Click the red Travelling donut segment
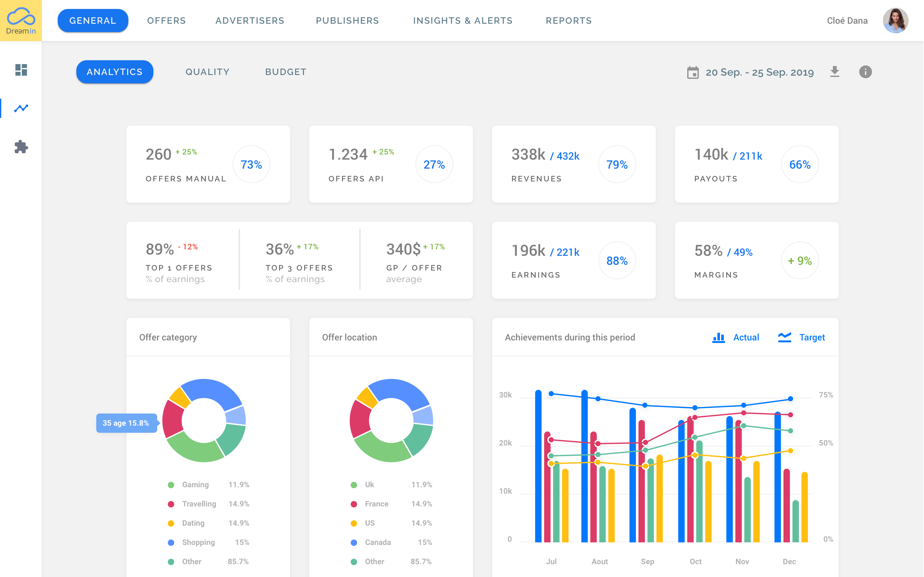This screenshot has height=577, width=924. coord(172,419)
